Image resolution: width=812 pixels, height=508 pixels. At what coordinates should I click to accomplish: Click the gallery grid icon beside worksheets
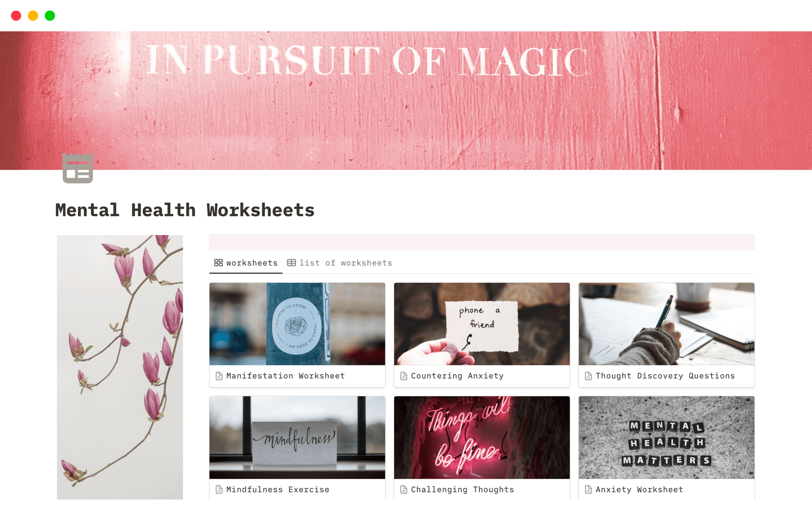218,263
